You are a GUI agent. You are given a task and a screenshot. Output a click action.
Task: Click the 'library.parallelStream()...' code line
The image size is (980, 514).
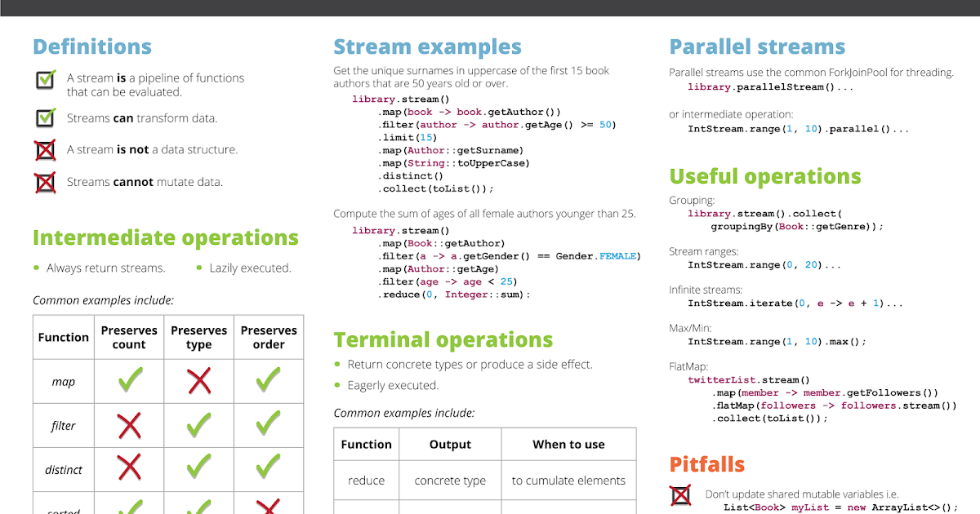[770, 86]
